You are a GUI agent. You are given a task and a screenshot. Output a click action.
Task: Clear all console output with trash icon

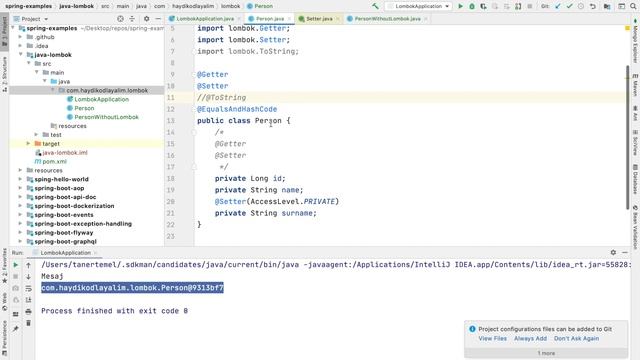click(x=28, y=323)
